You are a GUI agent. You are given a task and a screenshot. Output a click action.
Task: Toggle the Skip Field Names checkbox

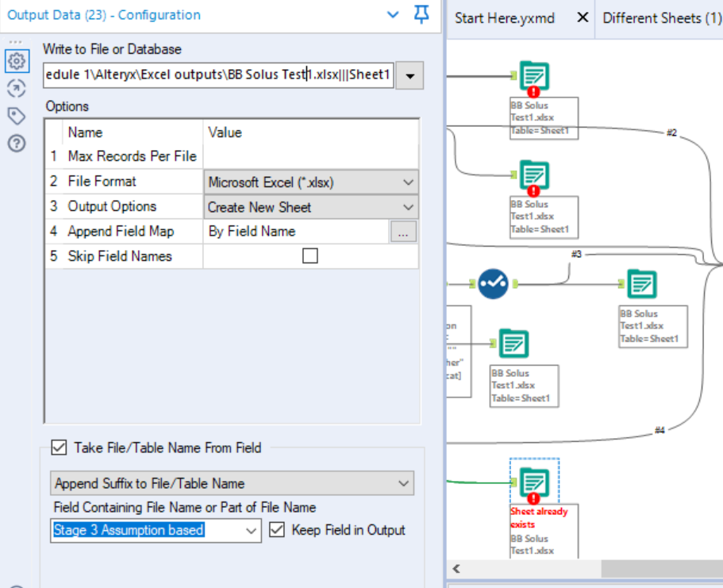coord(310,256)
